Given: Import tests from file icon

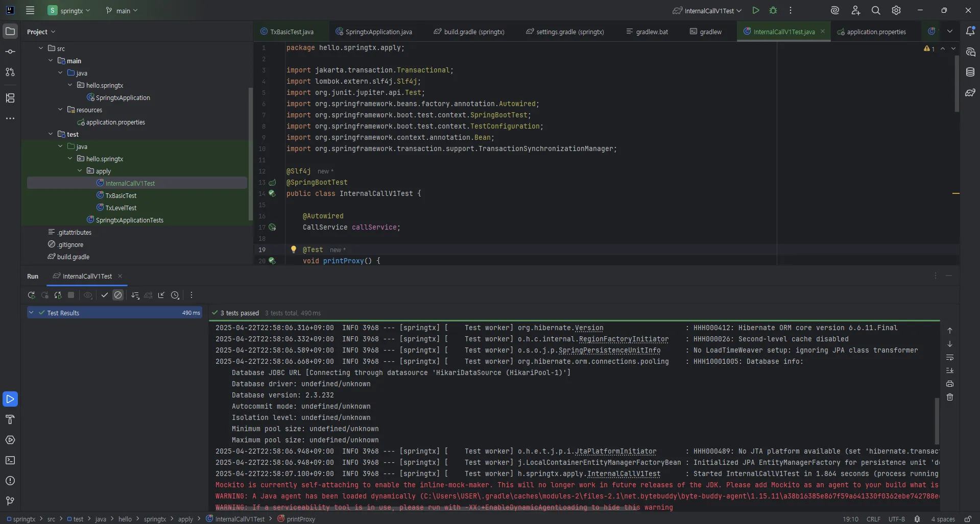Looking at the screenshot, I should coord(161,295).
